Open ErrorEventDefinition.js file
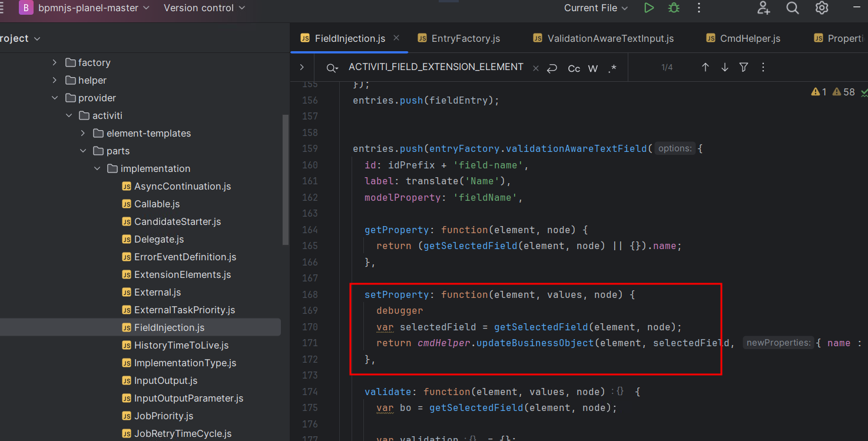 pyautogui.click(x=179, y=257)
